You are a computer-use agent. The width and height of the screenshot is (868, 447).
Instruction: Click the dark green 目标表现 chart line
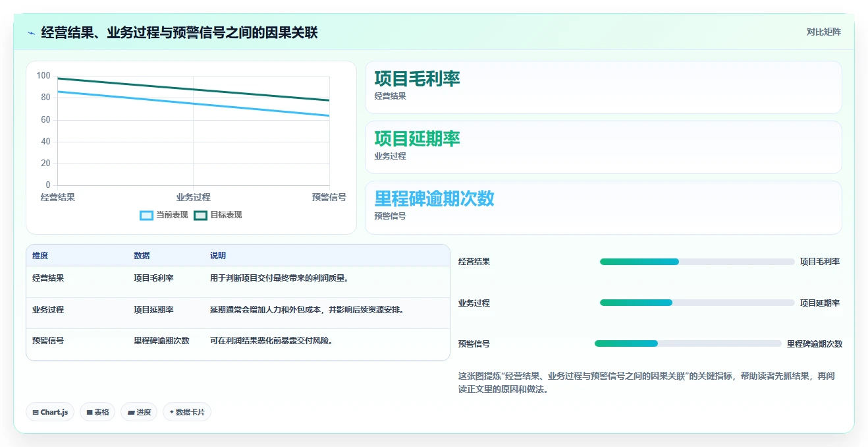point(194,89)
